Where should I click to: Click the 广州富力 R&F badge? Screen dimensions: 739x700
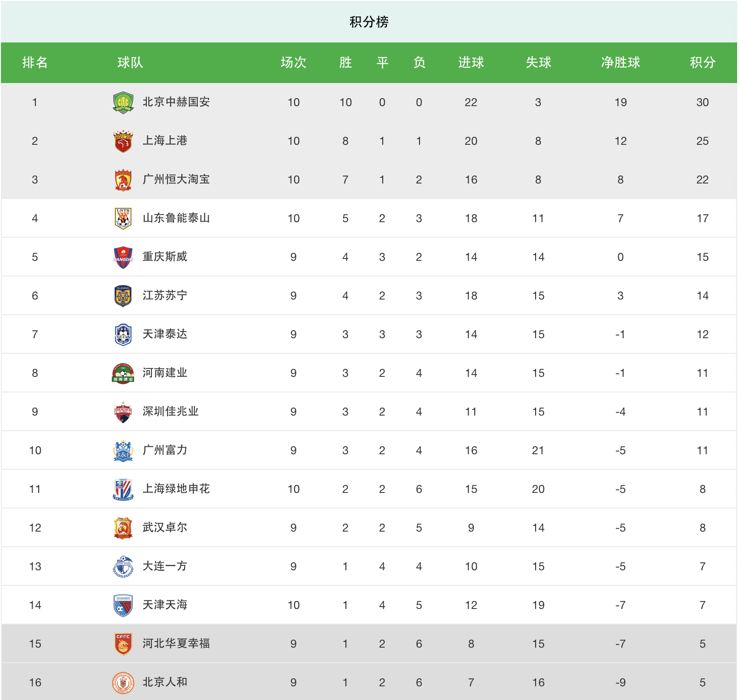click(123, 450)
